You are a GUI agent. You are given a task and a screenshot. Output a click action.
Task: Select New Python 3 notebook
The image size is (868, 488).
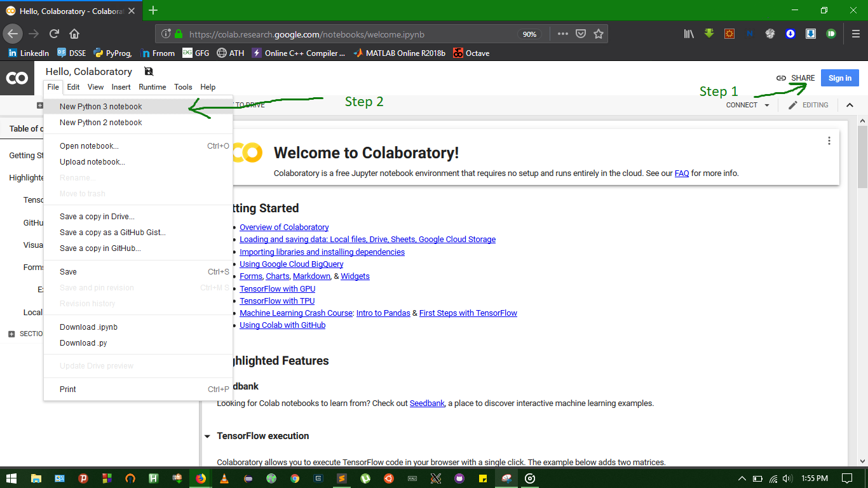tap(138, 107)
